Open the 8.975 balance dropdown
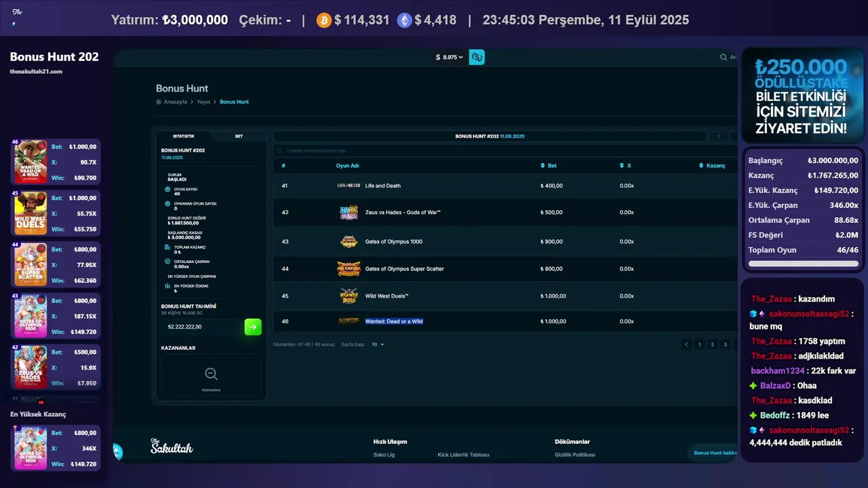Screen dimensions: 868x488 [450, 57]
